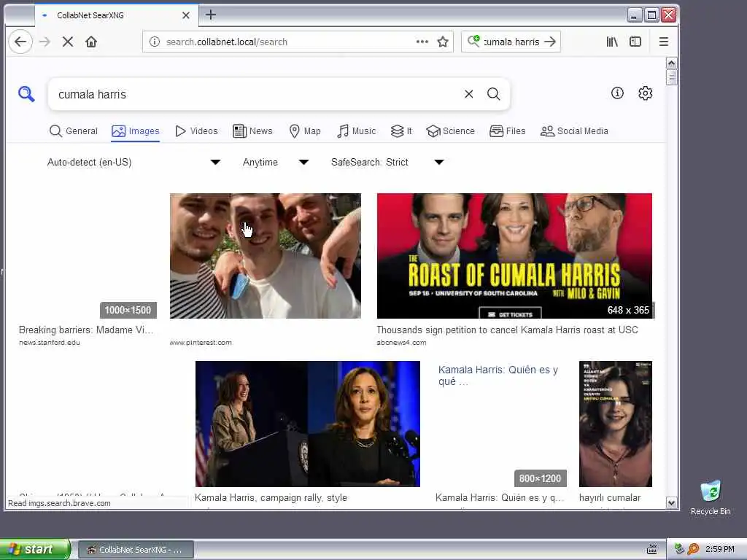Close the CollabNet SearXNG tab

tap(186, 15)
